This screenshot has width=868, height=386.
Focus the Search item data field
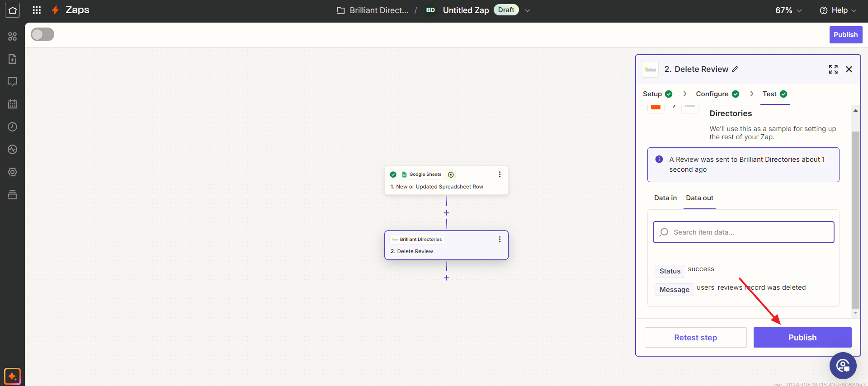(743, 232)
